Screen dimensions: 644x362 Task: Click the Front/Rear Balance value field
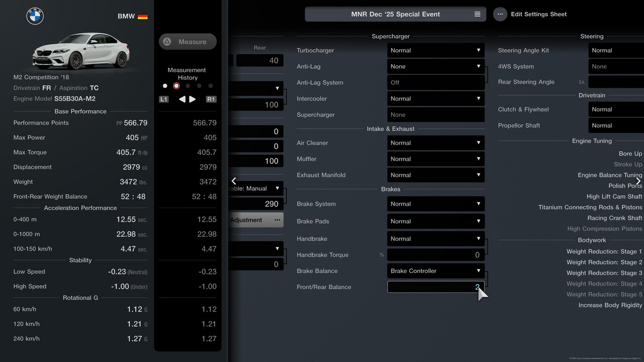[x=435, y=287]
